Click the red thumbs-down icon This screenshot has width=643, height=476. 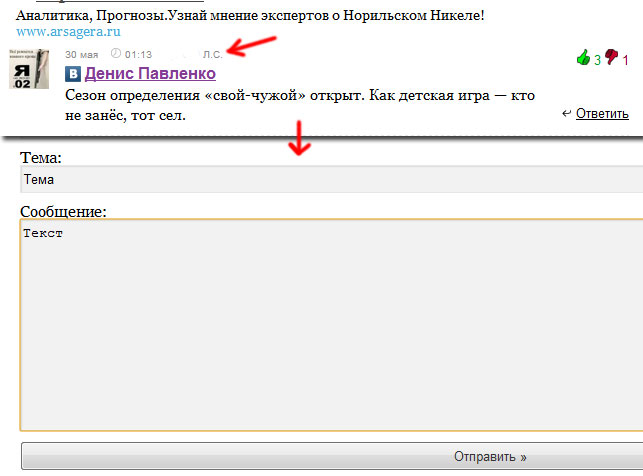click(x=612, y=58)
